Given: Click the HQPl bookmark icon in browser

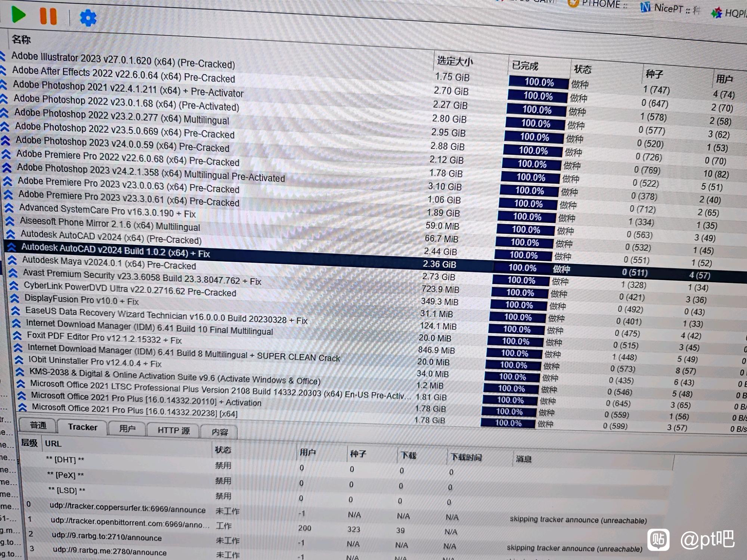Looking at the screenshot, I should [716, 13].
